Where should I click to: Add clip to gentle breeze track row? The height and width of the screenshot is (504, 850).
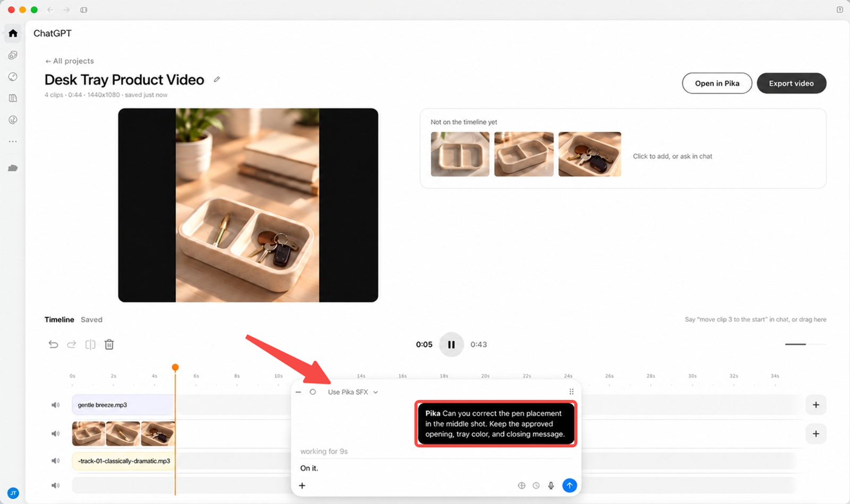tap(816, 405)
